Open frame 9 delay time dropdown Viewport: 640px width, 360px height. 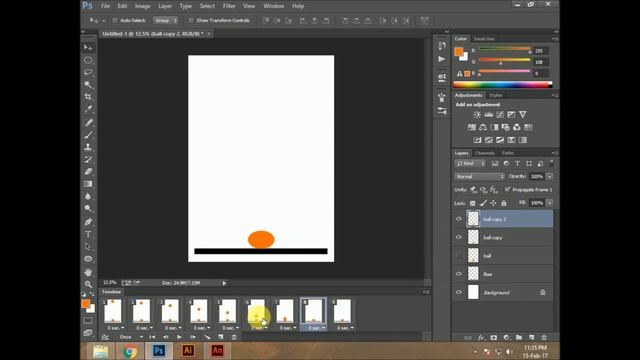345,328
